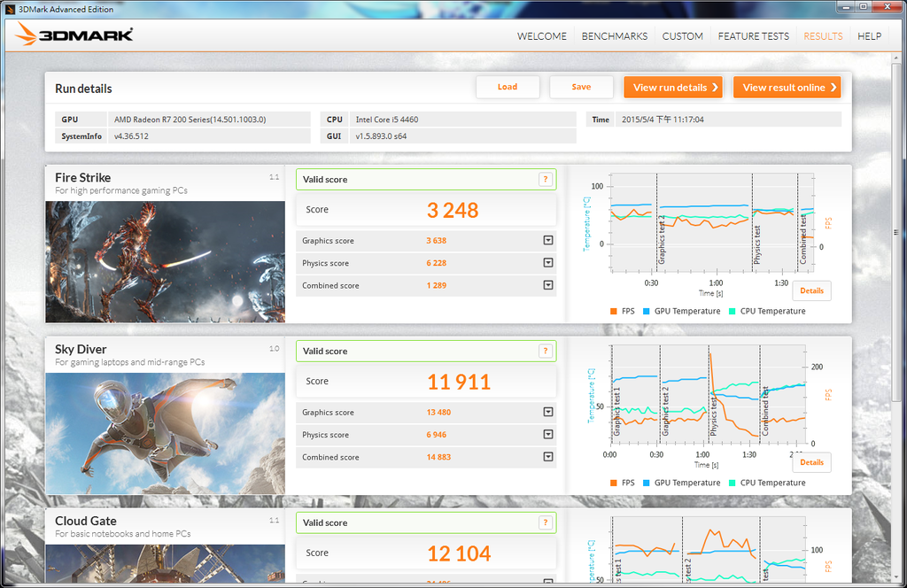This screenshot has height=588, width=907.
Task: Expand Fire Strike Graphics score details
Action: [x=548, y=241]
